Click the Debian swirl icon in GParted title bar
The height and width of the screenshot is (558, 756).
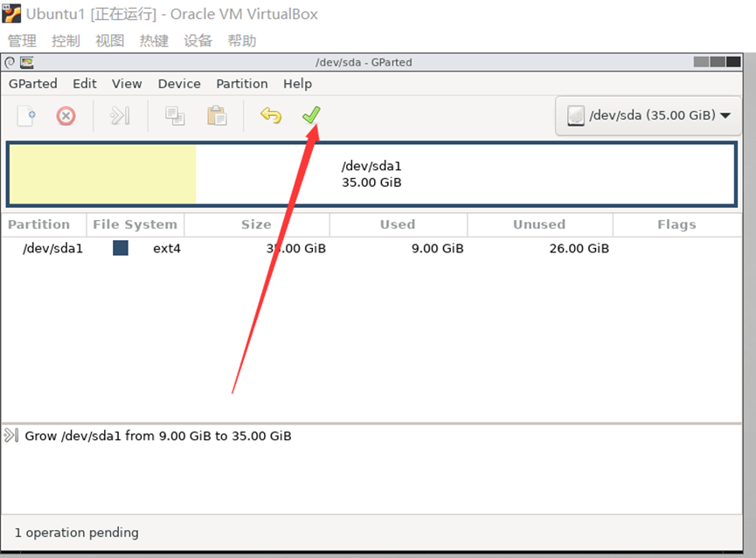coord(10,63)
